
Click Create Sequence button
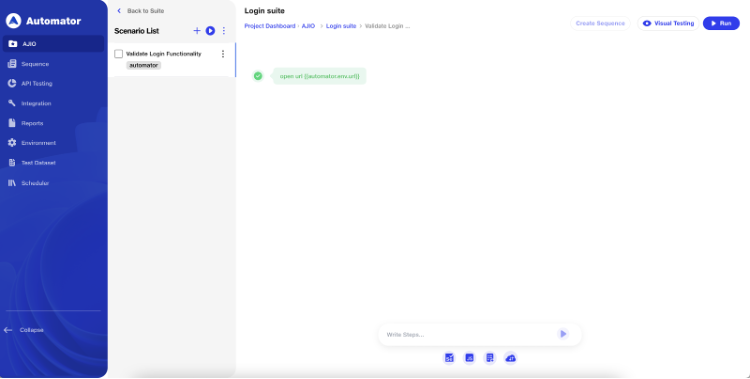600,23
